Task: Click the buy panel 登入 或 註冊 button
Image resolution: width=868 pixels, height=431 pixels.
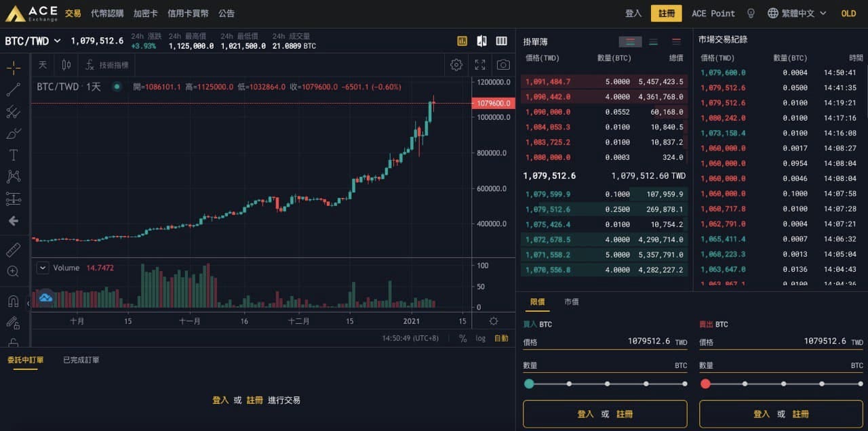Action: 605,414
